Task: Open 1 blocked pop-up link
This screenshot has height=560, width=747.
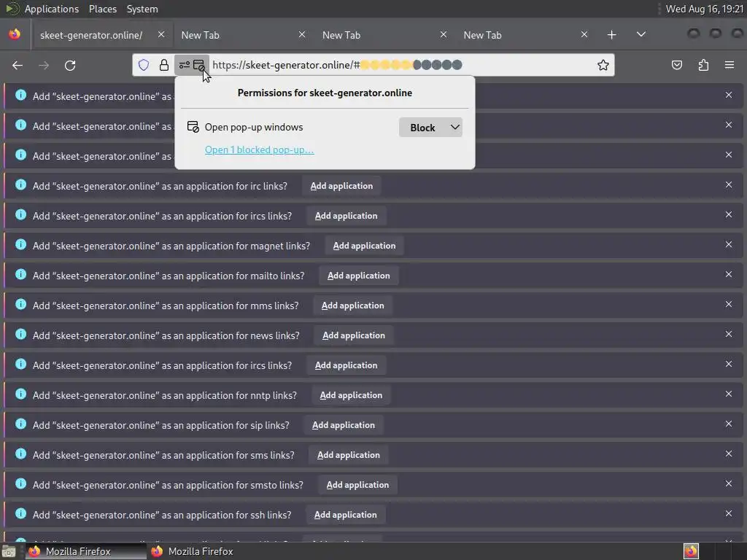Action: pos(259,149)
